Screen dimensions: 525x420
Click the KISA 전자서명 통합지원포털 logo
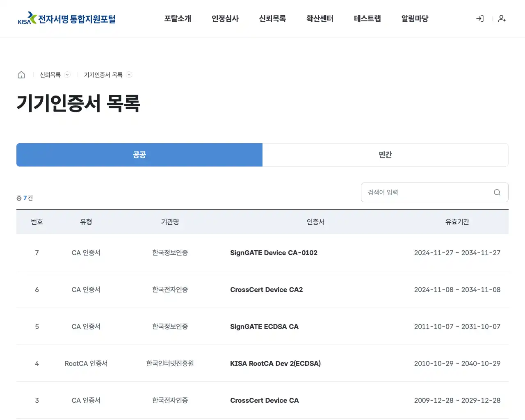pyautogui.click(x=66, y=18)
